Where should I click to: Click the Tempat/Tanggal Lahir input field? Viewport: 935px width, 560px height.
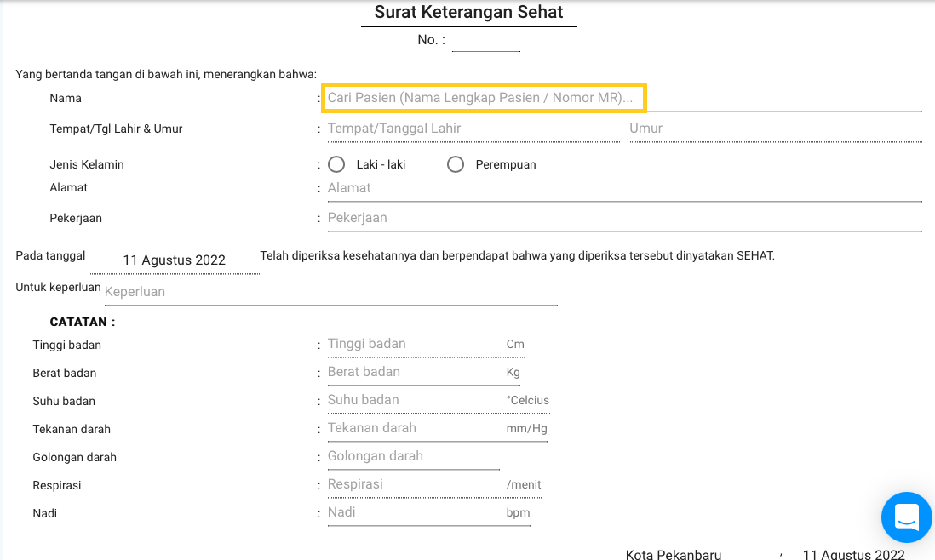pyautogui.click(x=473, y=129)
